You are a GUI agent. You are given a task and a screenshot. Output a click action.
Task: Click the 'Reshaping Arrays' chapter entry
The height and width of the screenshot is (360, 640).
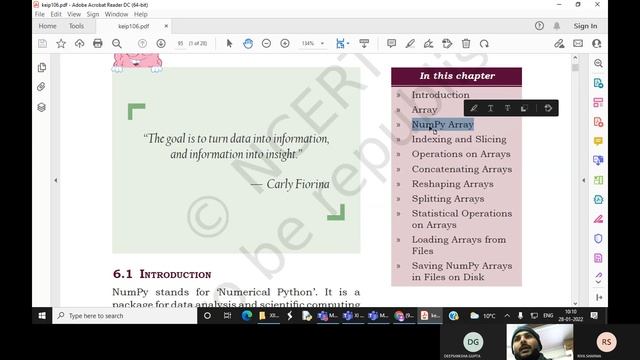point(452,184)
